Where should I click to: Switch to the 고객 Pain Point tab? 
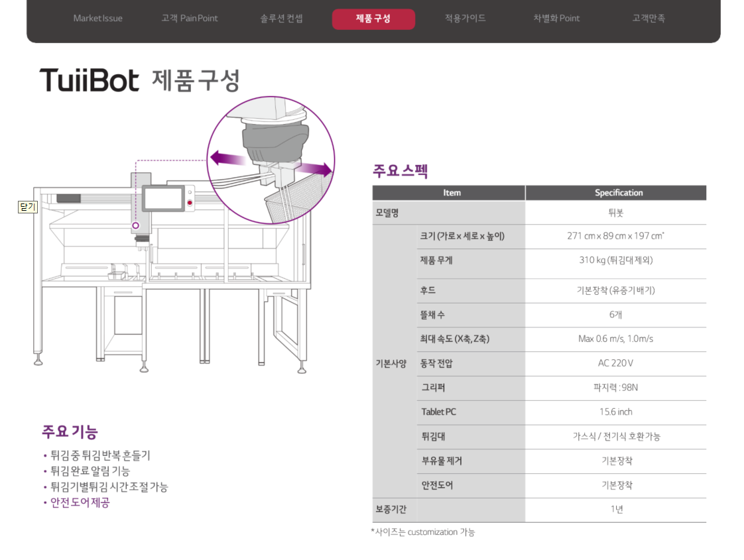coord(190,19)
